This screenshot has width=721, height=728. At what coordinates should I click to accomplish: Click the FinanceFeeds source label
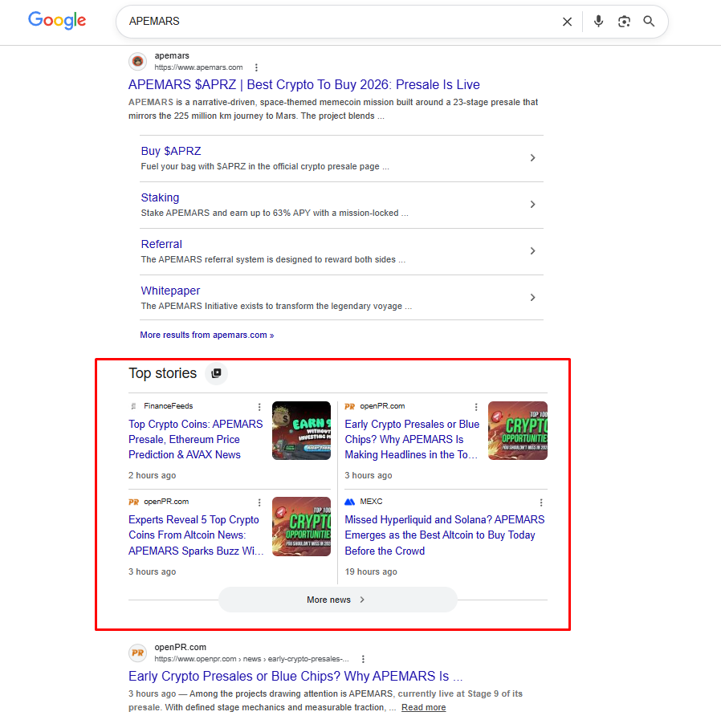coord(168,406)
